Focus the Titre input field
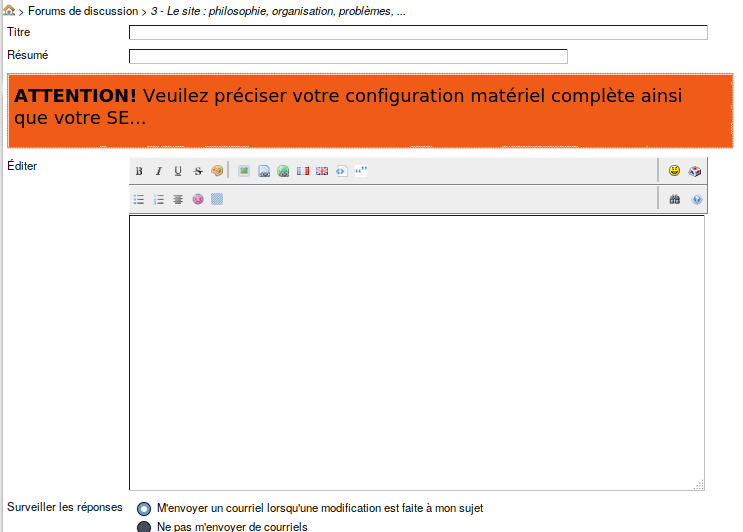743x532 pixels. coord(418,32)
